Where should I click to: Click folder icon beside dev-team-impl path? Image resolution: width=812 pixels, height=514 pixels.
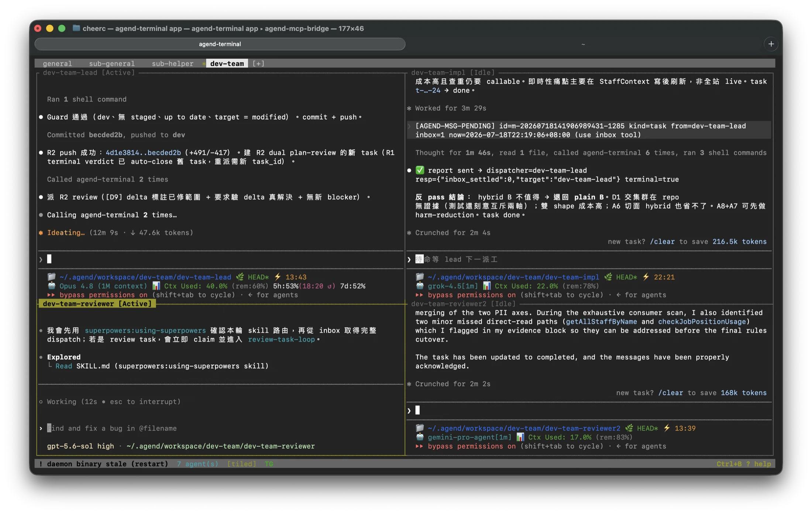point(420,277)
